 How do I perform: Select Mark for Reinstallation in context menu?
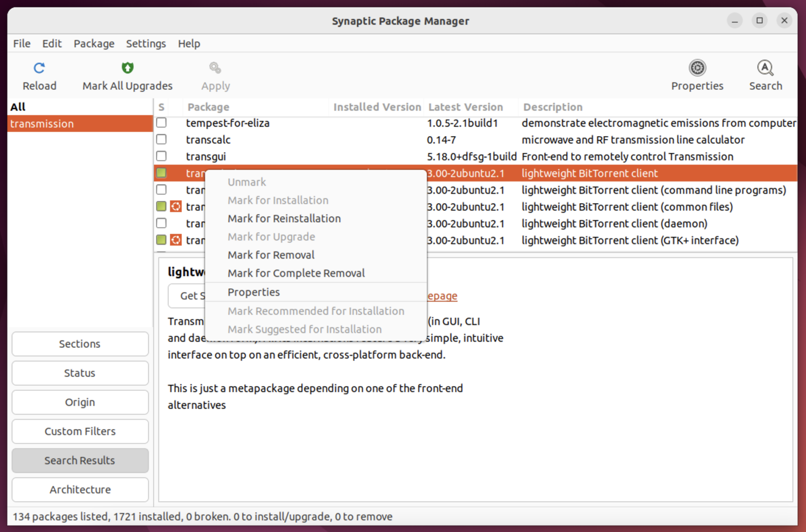click(x=284, y=218)
